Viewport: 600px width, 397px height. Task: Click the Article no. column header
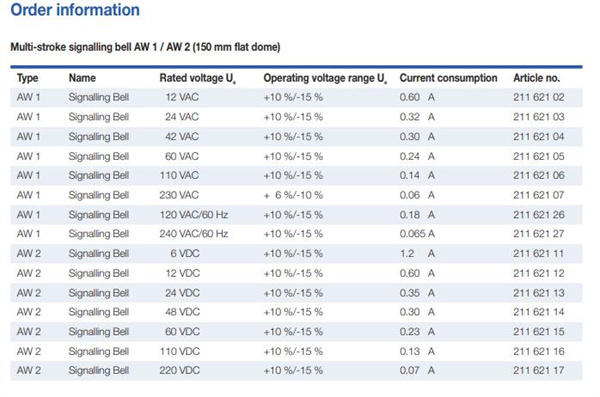coord(536,78)
